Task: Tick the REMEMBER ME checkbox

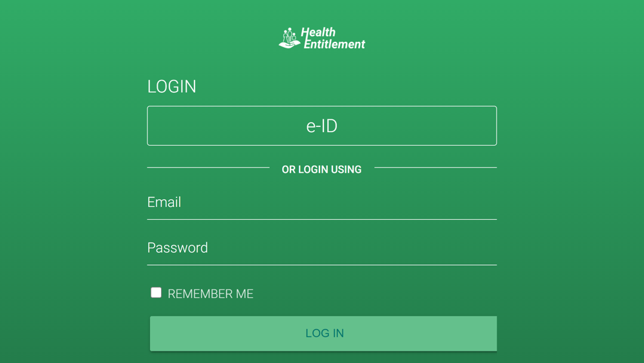Action: click(x=156, y=293)
